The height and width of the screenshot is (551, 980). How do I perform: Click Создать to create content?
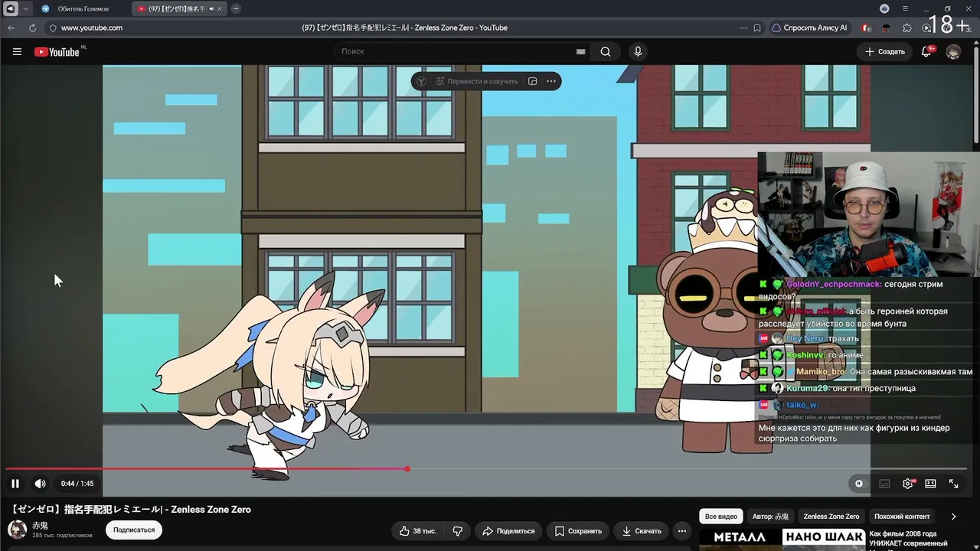point(885,52)
